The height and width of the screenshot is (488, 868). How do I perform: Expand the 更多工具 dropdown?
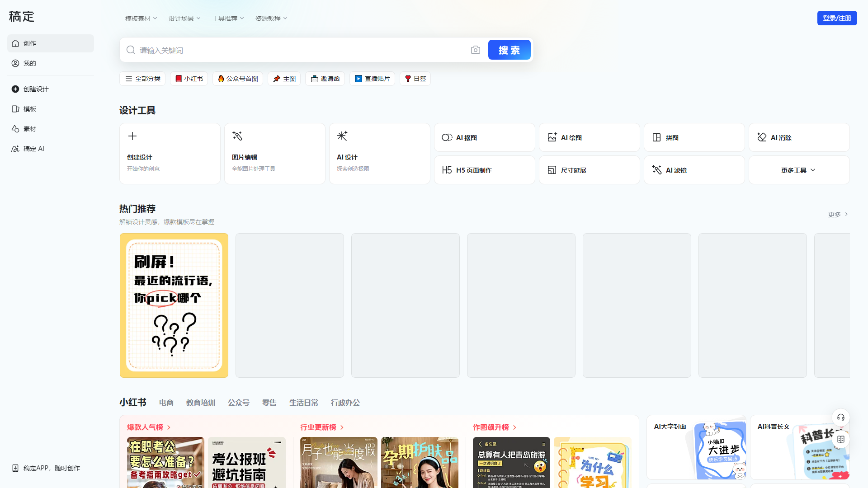[x=797, y=169]
